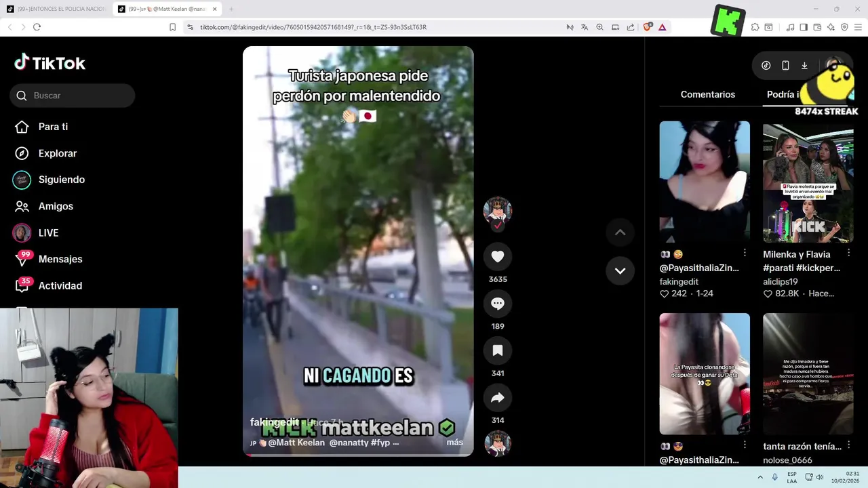The image size is (868, 488).
Task: Open a new browser tab
Action: tap(231, 9)
